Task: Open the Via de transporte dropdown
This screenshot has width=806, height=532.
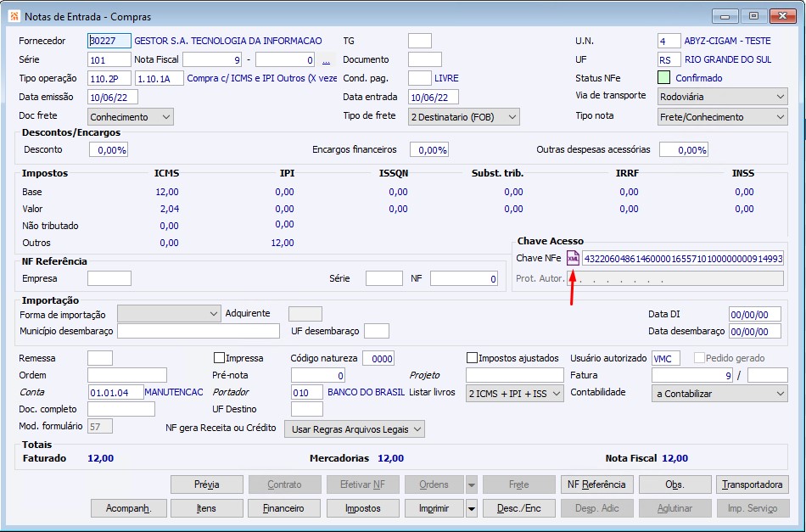Action: point(722,97)
